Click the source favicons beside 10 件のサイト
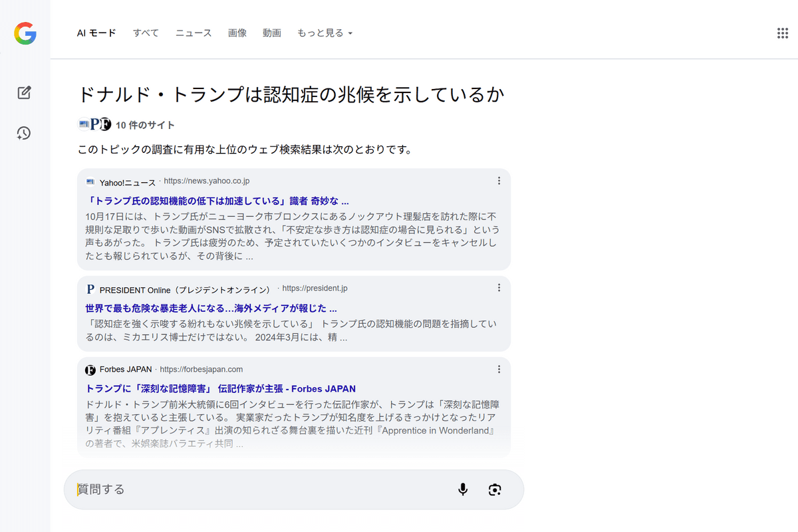This screenshot has height=532, width=798. pyautogui.click(x=94, y=124)
